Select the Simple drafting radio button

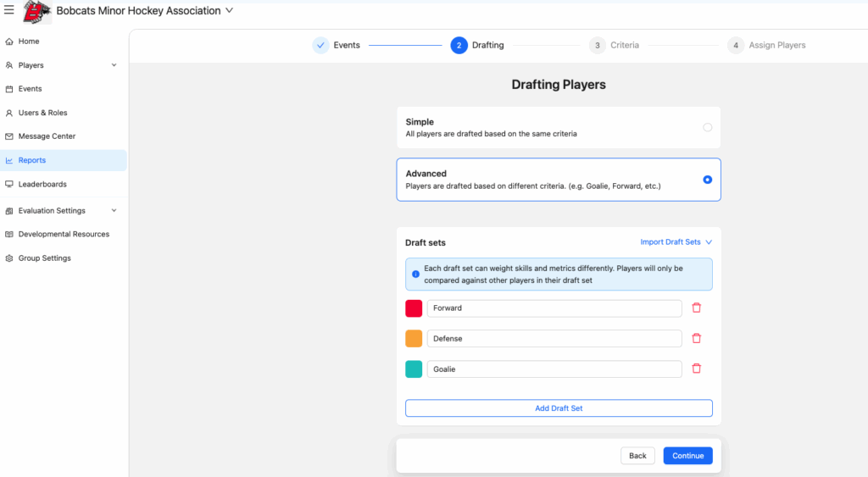coord(707,127)
